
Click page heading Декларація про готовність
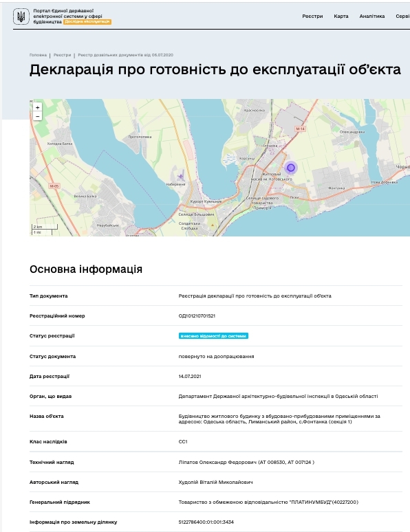point(215,69)
